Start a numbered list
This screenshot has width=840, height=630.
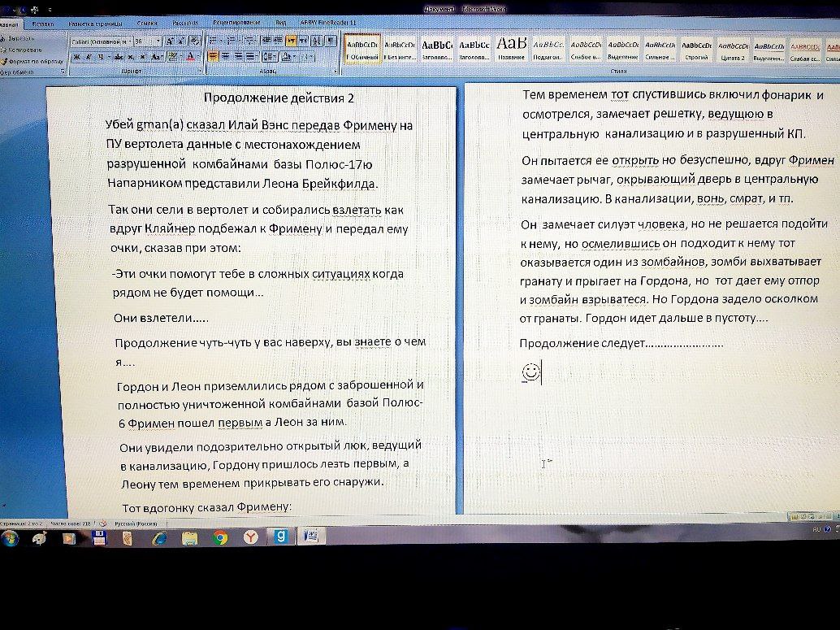[x=231, y=41]
